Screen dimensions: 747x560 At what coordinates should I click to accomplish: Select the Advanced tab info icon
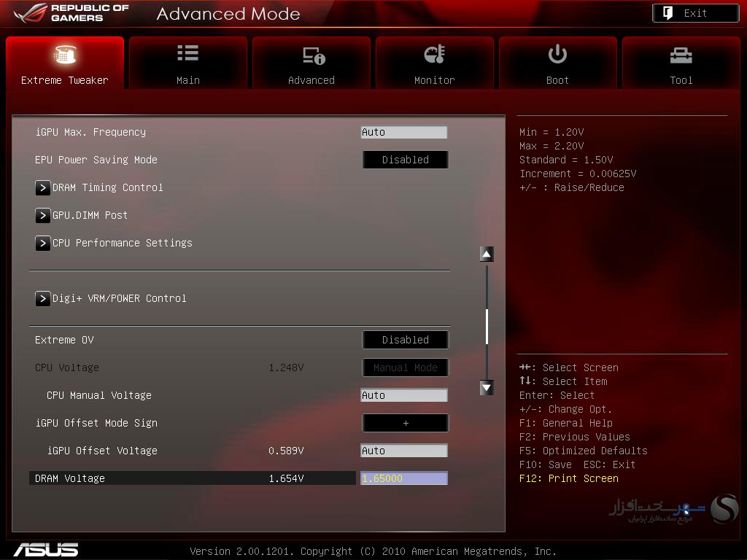coord(314,55)
